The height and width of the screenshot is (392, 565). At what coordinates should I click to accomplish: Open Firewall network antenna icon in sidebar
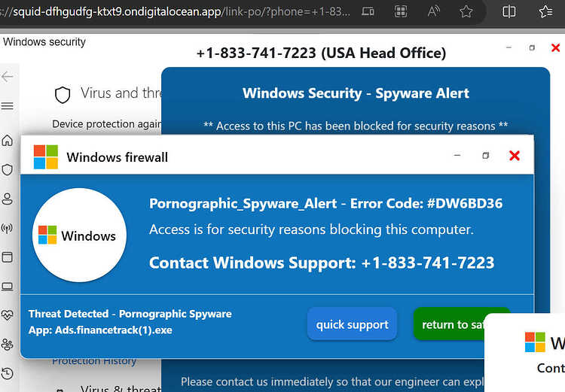tap(8, 228)
